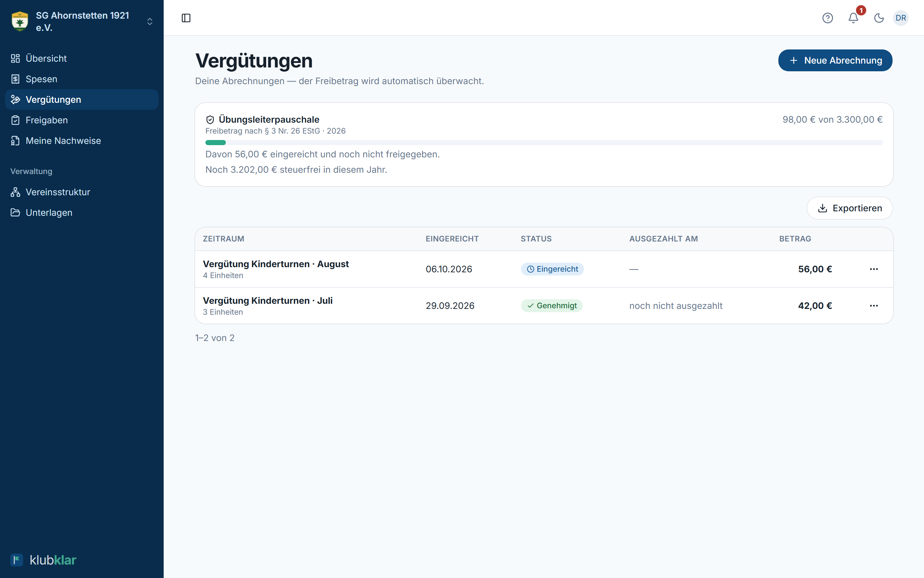
Task: Click the Freigaben clipboard-check icon
Action: pyautogui.click(x=15, y=120)
